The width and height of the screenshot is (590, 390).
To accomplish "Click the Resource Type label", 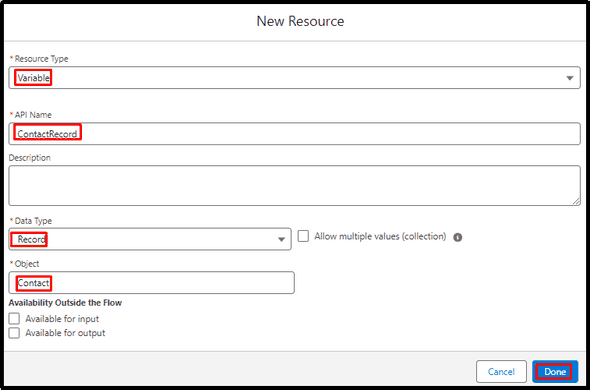I will (41, 59).
